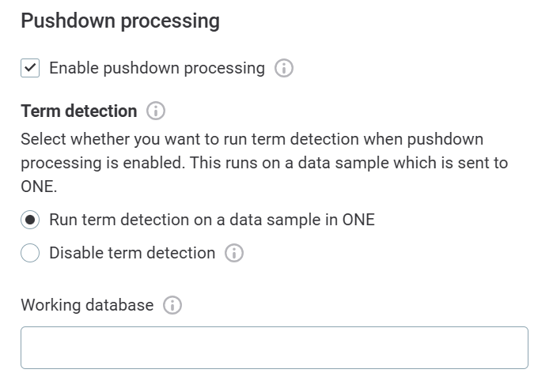The height and width of the screenshot is (392, 553).
Task: Click the currently selected term detection radio
Action: (x=30, y=220)
